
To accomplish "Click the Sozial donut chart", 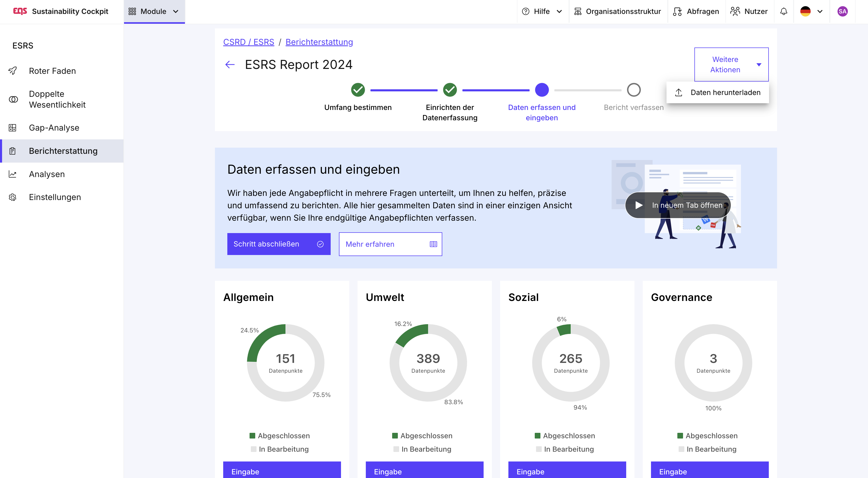I will [x=570, y=363].
